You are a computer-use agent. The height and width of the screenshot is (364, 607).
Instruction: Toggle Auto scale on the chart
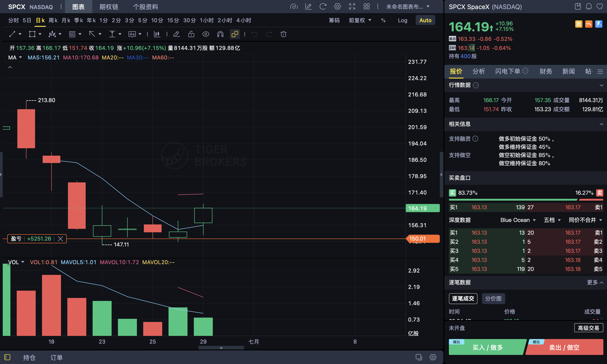coord(425,20)
